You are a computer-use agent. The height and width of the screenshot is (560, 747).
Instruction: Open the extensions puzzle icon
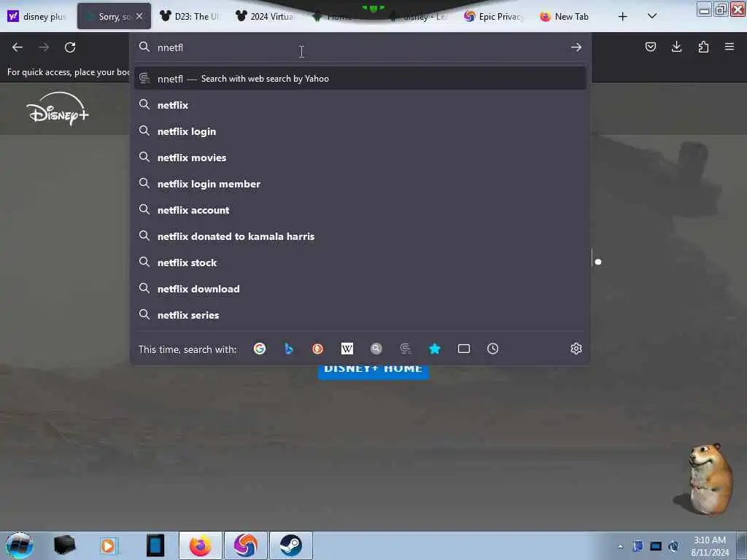pyautogui.click(x=703, y=47)
